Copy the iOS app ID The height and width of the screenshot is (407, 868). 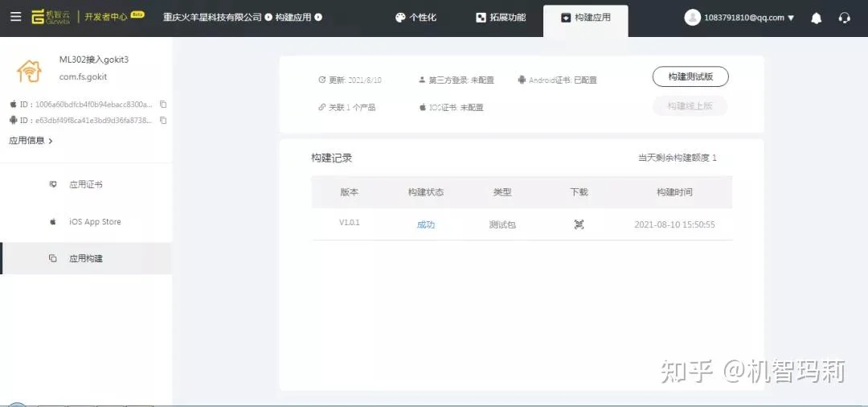pyautogui.click(x=162, y=104)
